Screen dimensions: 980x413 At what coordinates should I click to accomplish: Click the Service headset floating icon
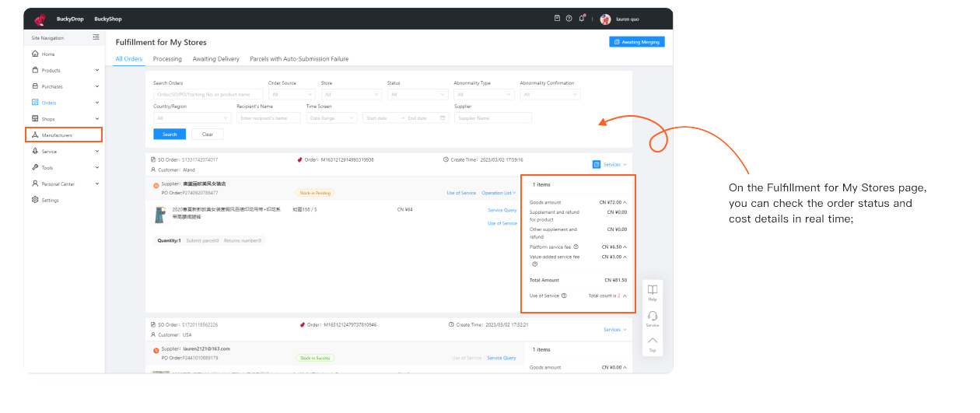pyautogui.click(x=653, y=315)
